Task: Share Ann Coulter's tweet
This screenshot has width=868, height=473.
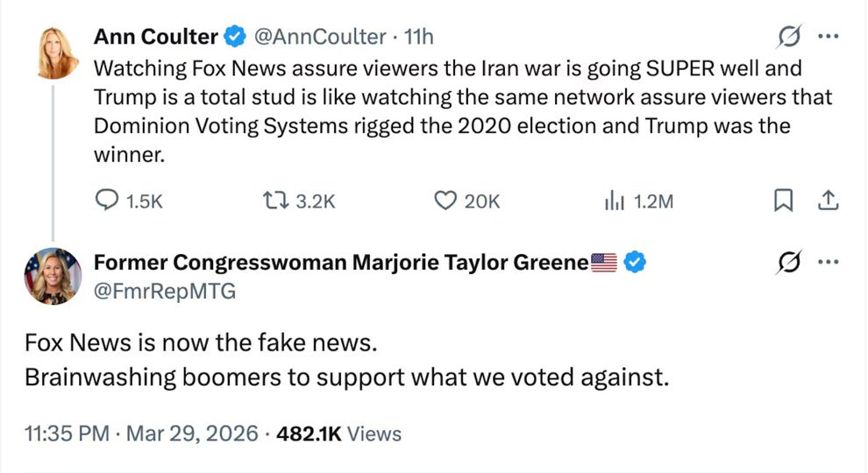Action: [x=826, y=201]
